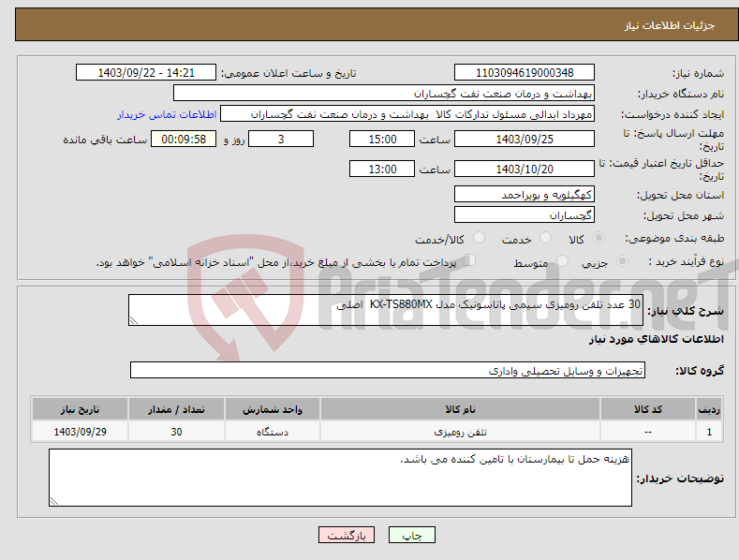The width and height of the screenshot is (739, 560).
Task: Click row number cell 1
Action: pyautogui.click(x=709, y=432)
